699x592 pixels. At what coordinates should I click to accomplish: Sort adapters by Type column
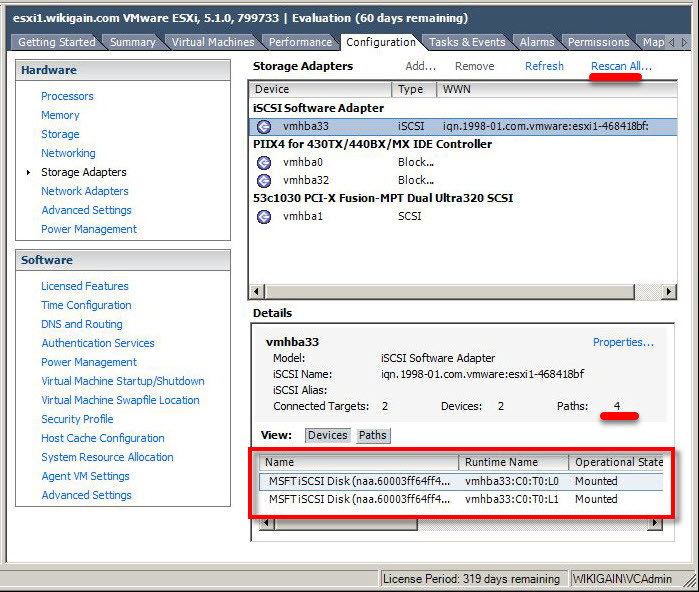[414, 89]
